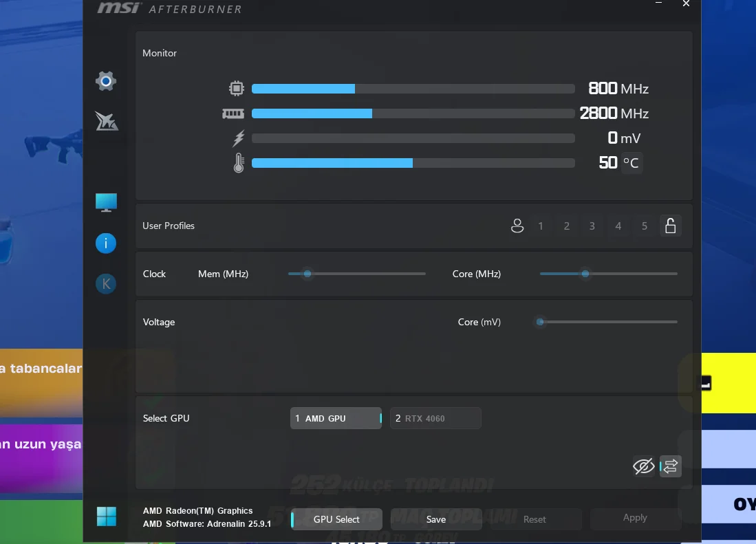The image size is (756, 544).
Task: Toggle the hide eye visibility icon
Action: (x=644, y=466)
